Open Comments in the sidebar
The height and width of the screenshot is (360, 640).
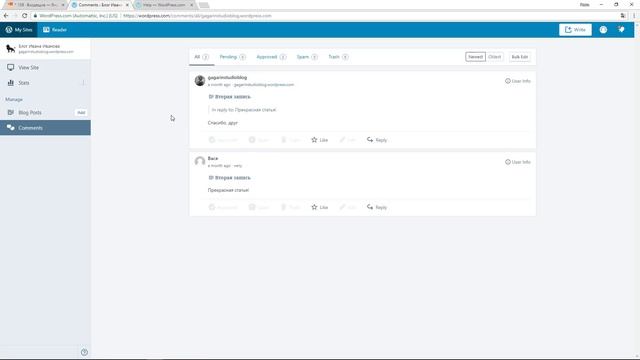pyautogui.click(x=45, y=128)
